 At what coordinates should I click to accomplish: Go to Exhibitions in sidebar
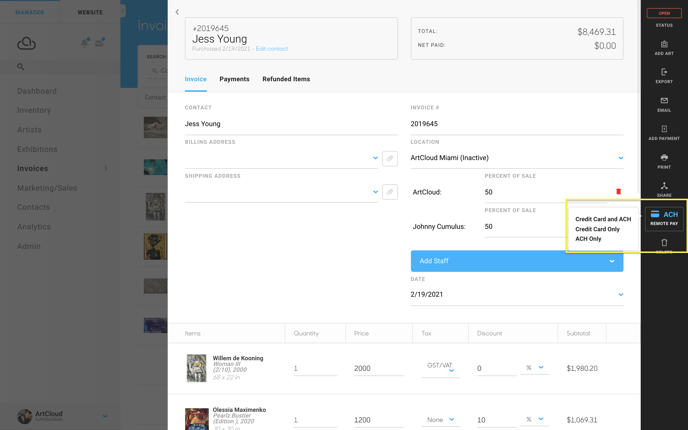click(x=37, y=149)
